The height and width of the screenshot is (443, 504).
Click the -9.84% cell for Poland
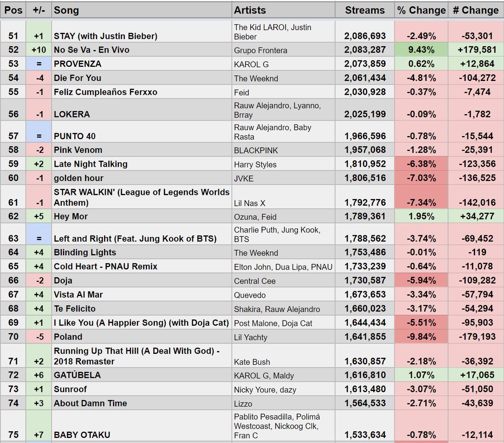pos(420,337)
